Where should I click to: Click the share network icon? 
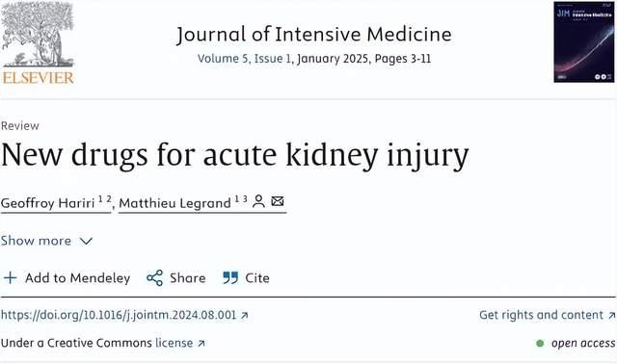154,278
